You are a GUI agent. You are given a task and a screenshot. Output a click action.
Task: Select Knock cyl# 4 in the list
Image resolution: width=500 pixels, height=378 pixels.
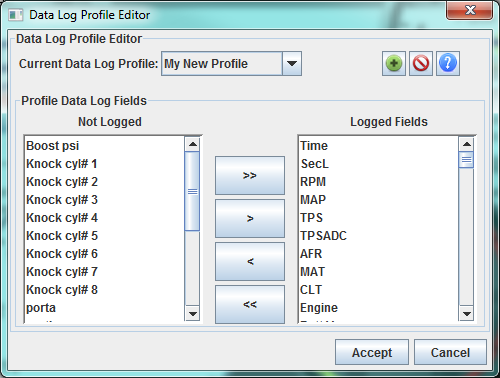[104, 218]
